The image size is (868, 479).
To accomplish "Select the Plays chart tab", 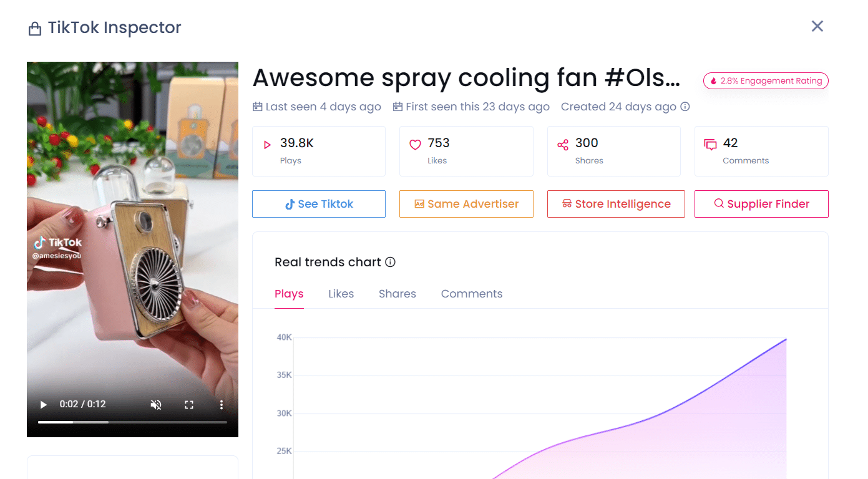I will [289, 294].
